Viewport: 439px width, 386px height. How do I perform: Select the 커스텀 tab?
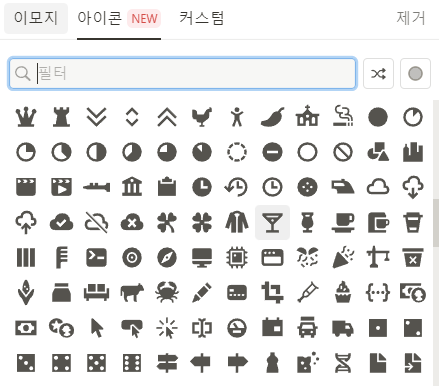202,18
